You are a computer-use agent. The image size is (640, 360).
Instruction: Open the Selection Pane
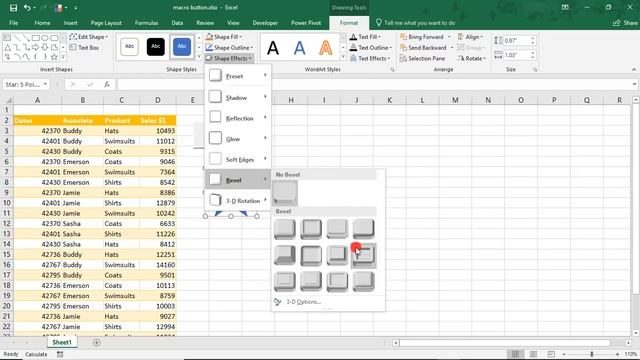coord(422,58)
